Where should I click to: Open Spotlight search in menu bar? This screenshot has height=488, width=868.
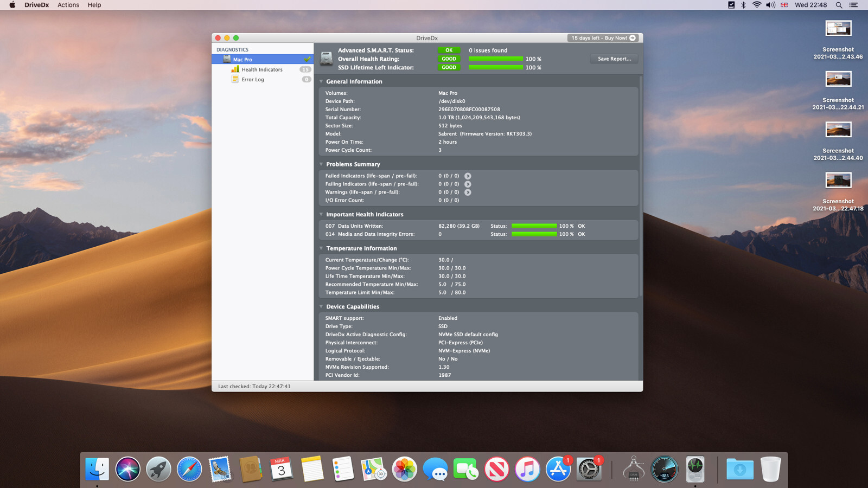pos(839,5)
